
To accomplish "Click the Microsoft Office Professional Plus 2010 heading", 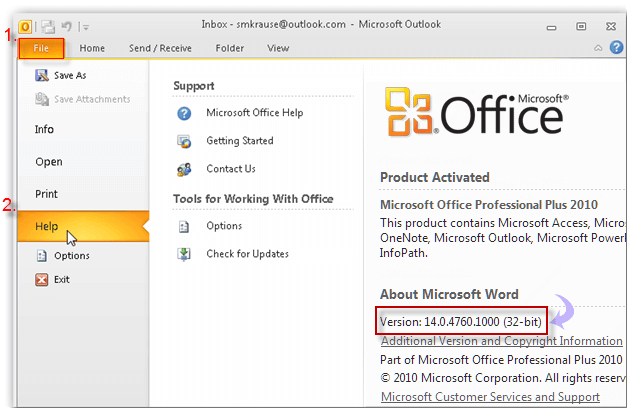I will 489,205.
